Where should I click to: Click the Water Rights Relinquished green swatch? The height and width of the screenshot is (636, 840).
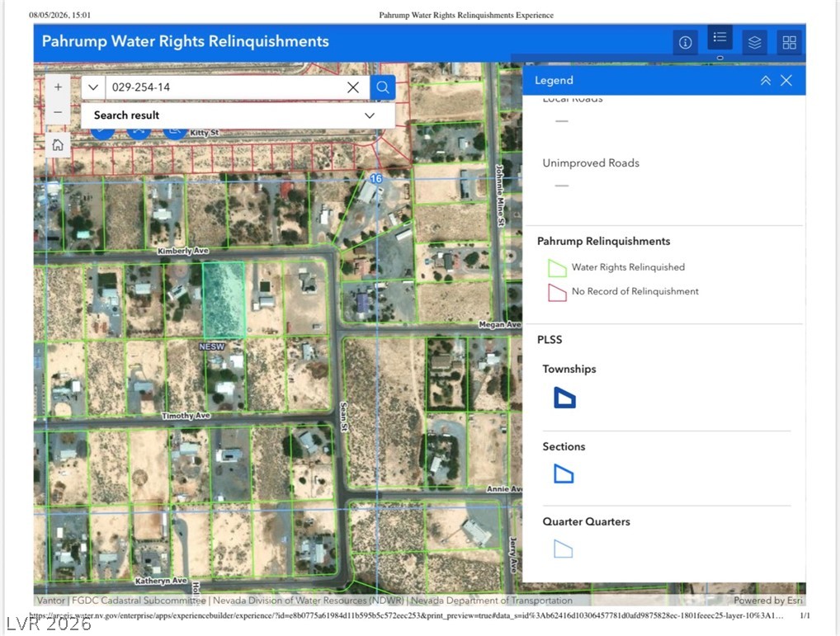tap(557, 267)
